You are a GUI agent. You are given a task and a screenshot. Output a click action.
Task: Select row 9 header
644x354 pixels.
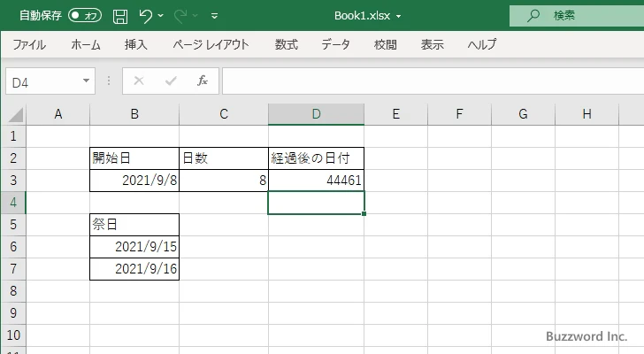click(x=13, y=313)
